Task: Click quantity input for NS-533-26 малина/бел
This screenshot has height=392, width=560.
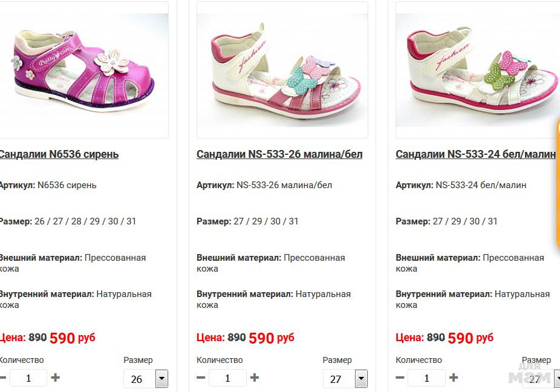Action: (x=227, y=378)
